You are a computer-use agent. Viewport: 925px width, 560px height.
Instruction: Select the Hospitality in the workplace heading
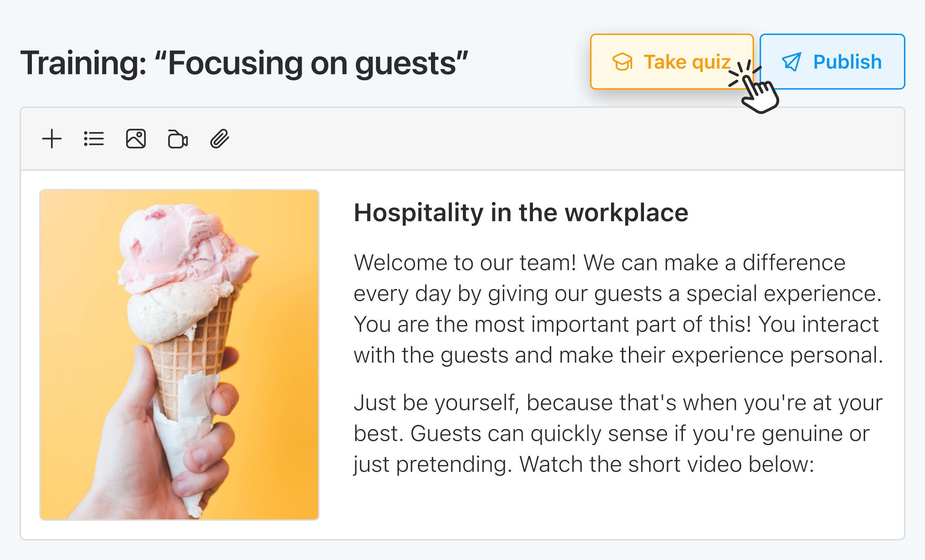click(521, 212)
